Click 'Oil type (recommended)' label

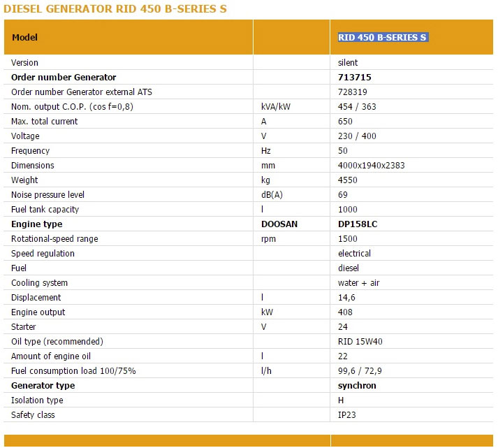pyautogui.click(x=57, y=341)
